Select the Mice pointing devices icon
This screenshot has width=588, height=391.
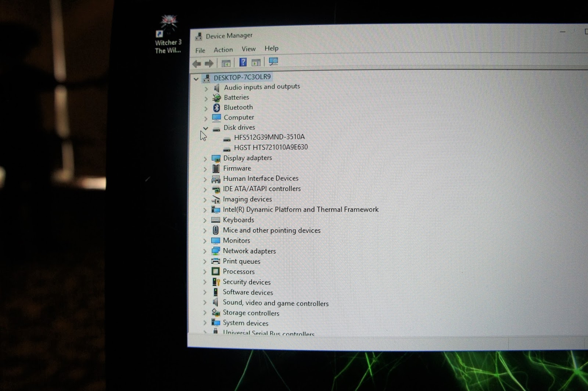(216, 230)
